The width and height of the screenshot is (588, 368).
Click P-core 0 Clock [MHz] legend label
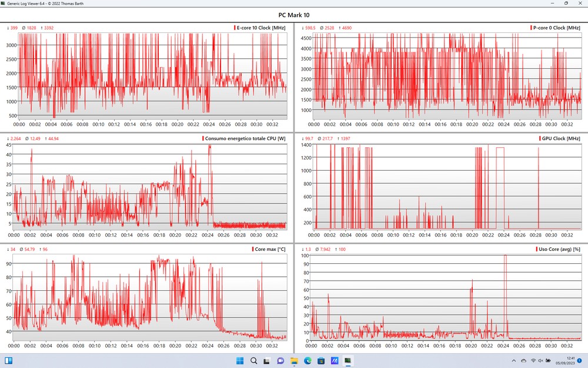point(556,28)
